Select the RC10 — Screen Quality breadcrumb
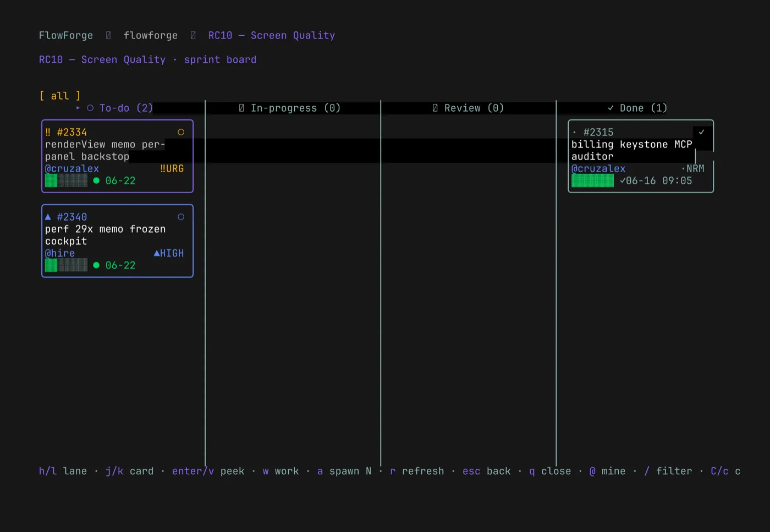The width and height of the screenshot is (770, 532). (x=272, y=35)
